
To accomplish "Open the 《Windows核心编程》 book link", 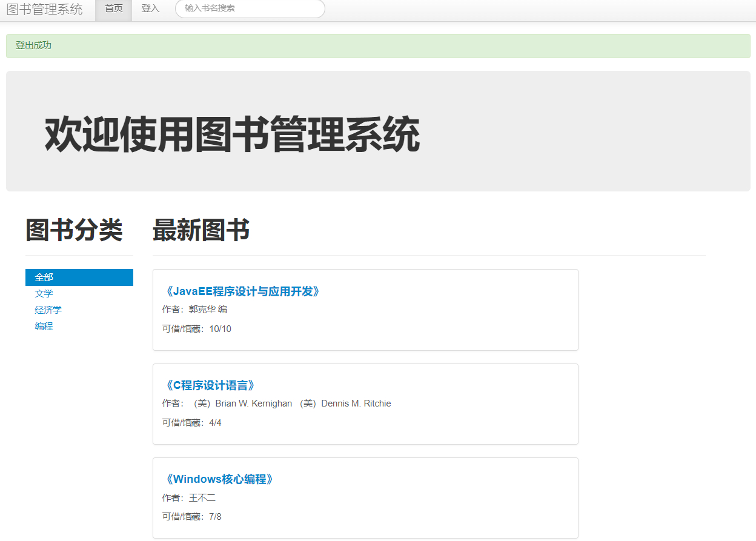I will click(x=218, y=479).
